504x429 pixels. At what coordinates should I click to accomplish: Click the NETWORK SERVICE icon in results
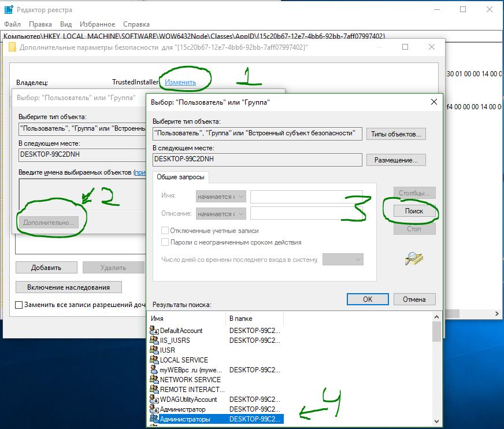154,379
